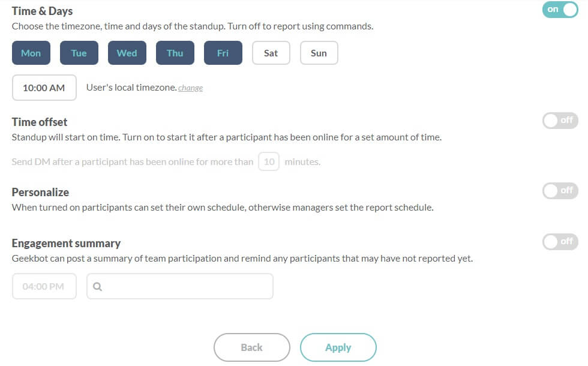Open the 10:00 AM time picker

44,88
